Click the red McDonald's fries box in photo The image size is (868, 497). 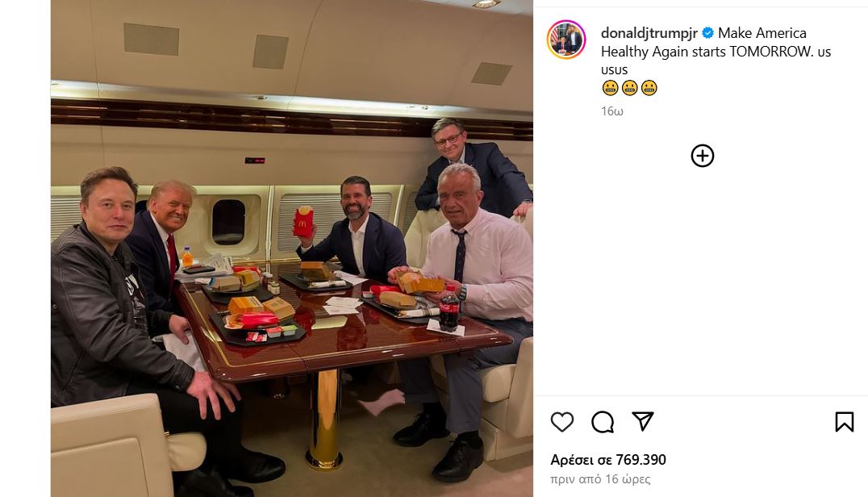click(303, 221)
